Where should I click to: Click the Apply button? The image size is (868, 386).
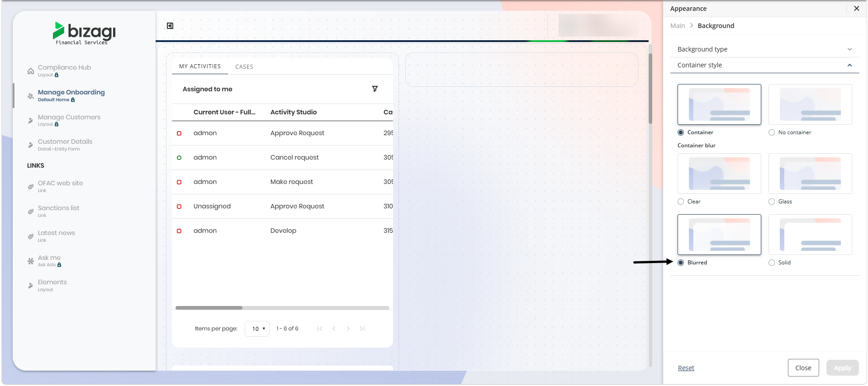(x=842, y=368)
